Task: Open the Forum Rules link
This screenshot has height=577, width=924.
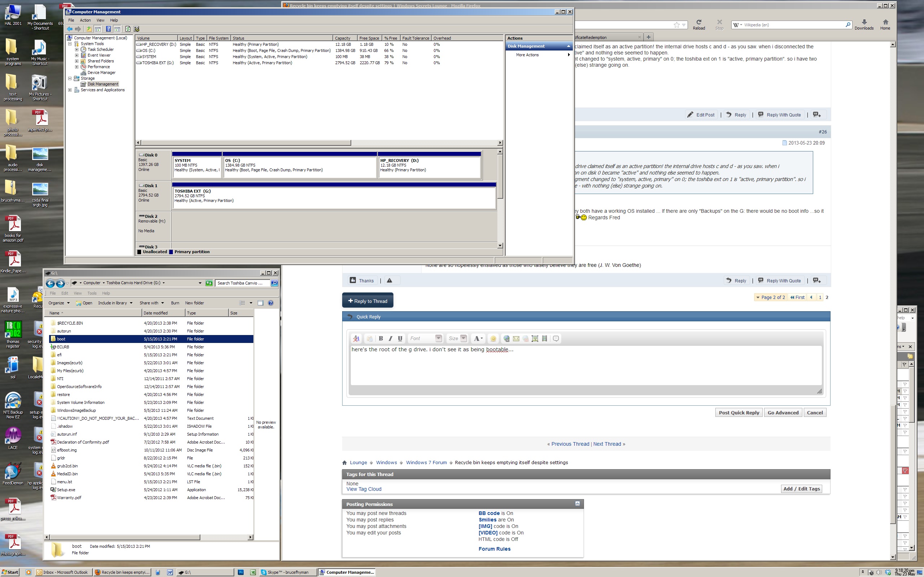Action: click(494, 549)
